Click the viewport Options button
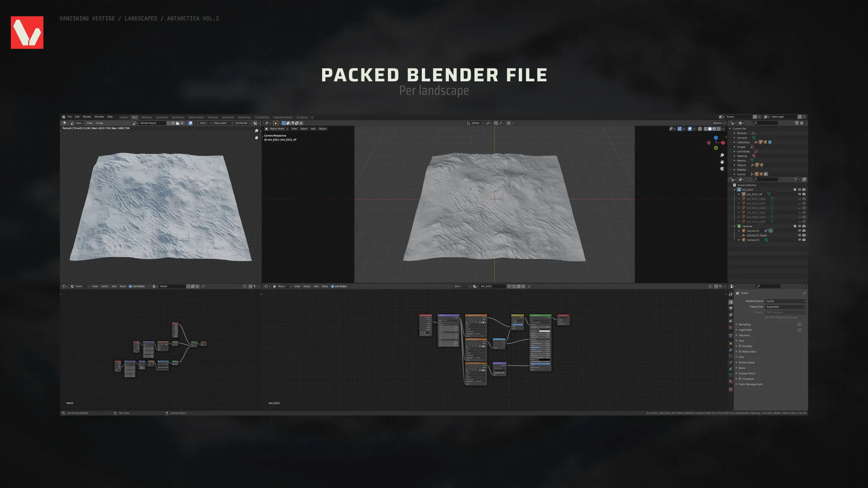 (x=718, y=123)
